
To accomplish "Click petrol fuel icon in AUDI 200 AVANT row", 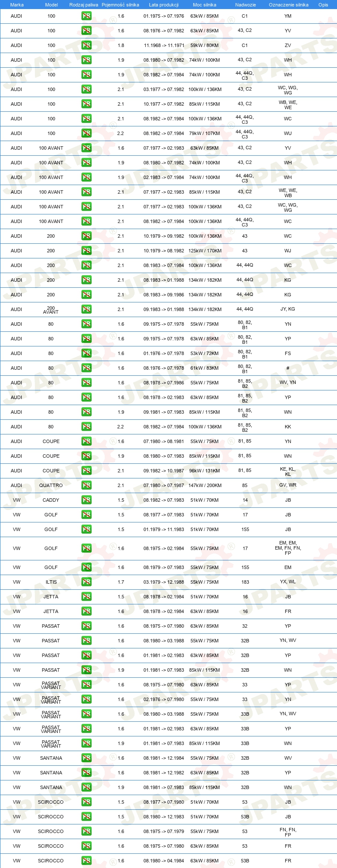I will tap(86, 309).
